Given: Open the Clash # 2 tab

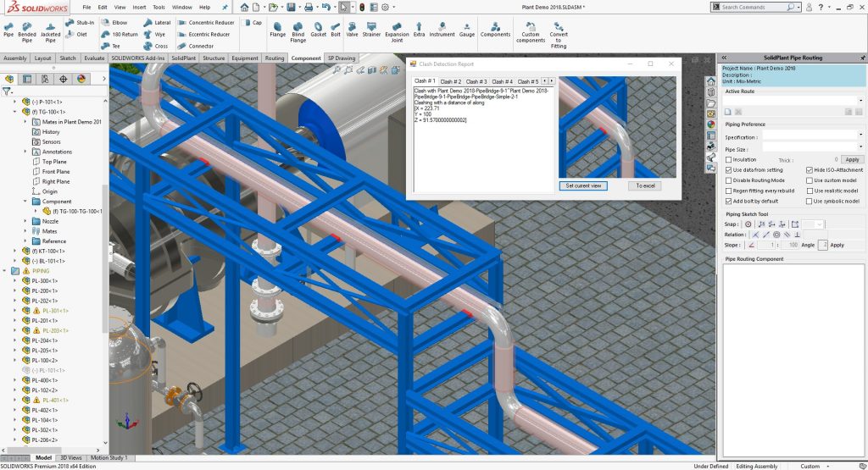Looking at the screenshot, I should click(x=451, y=81).
